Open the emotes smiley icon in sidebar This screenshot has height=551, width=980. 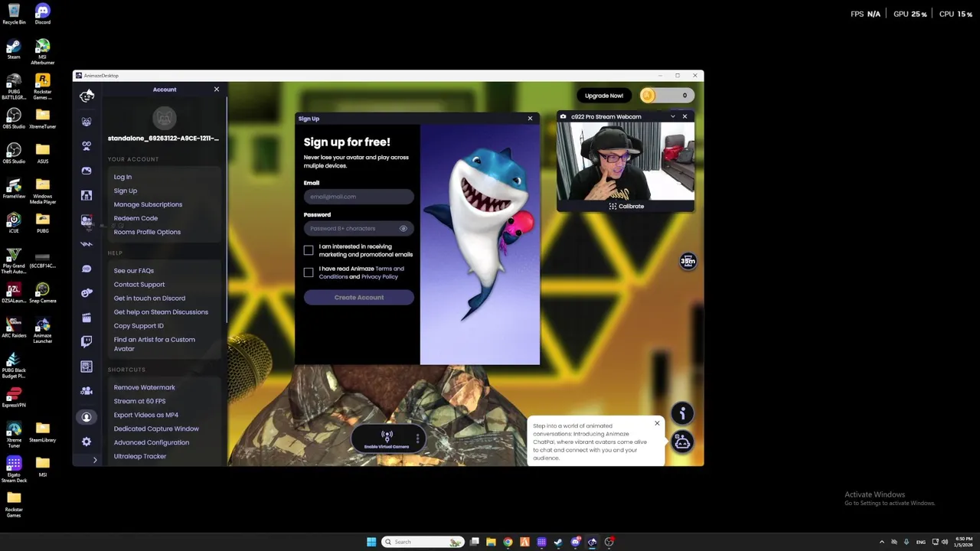(87, 293)
